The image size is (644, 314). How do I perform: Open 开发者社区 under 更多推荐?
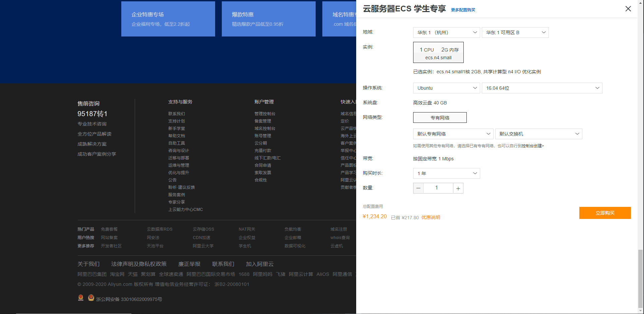[x=111, y=246]
